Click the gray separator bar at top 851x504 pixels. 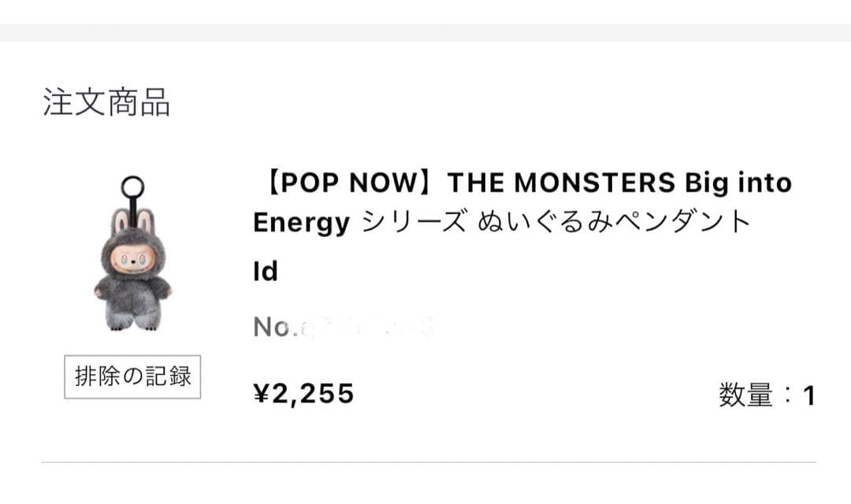[x=425, y=32]
